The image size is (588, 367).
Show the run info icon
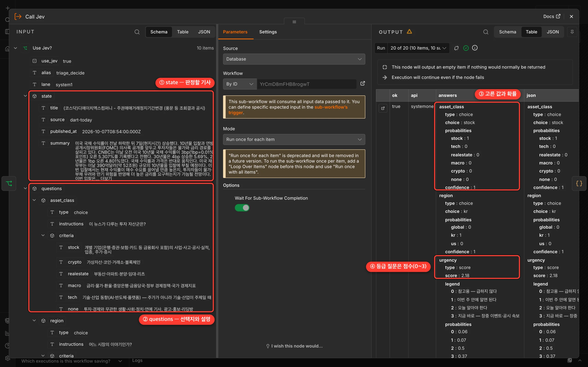[x=475, y=48]
